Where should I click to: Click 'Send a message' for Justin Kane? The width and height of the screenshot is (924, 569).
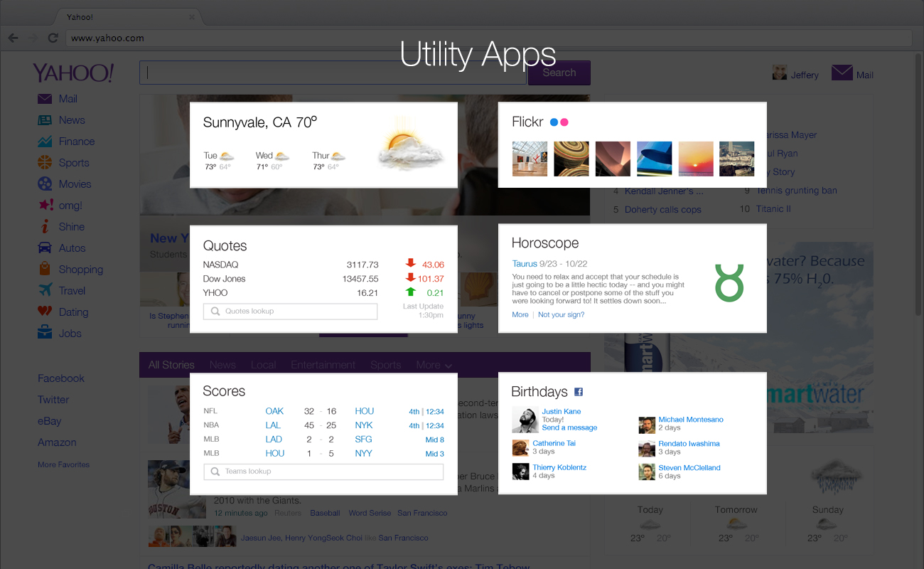tap(569, 427)
